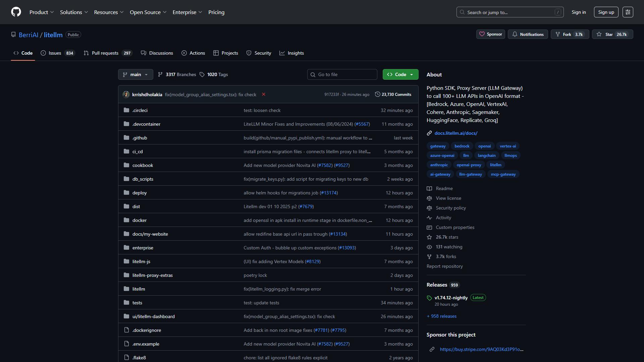This screenshot has width=644, height=362.
Task: Expand the main branch dropdown
Action: click(x=136, y=74)
